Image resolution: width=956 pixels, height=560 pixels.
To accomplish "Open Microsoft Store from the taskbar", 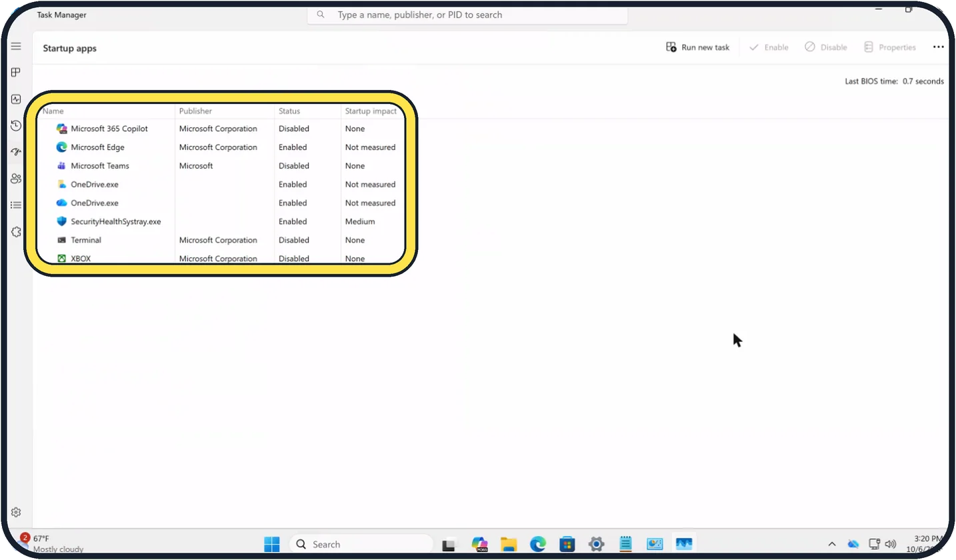I will click(567, 544).
